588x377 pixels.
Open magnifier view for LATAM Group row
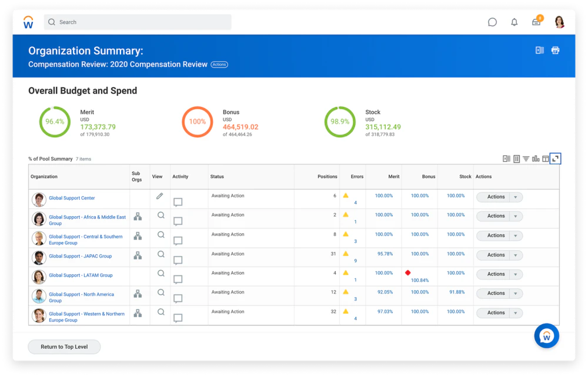tap(161, 273)
